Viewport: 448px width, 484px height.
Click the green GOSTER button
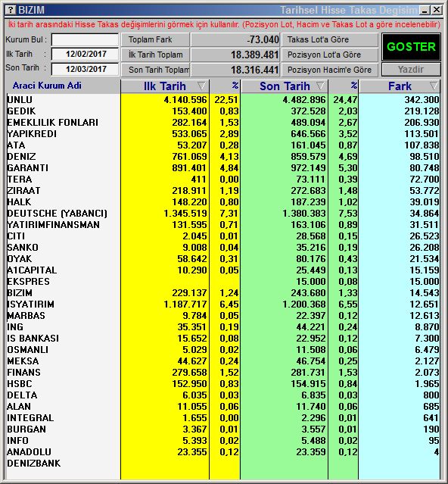[411, 47]
